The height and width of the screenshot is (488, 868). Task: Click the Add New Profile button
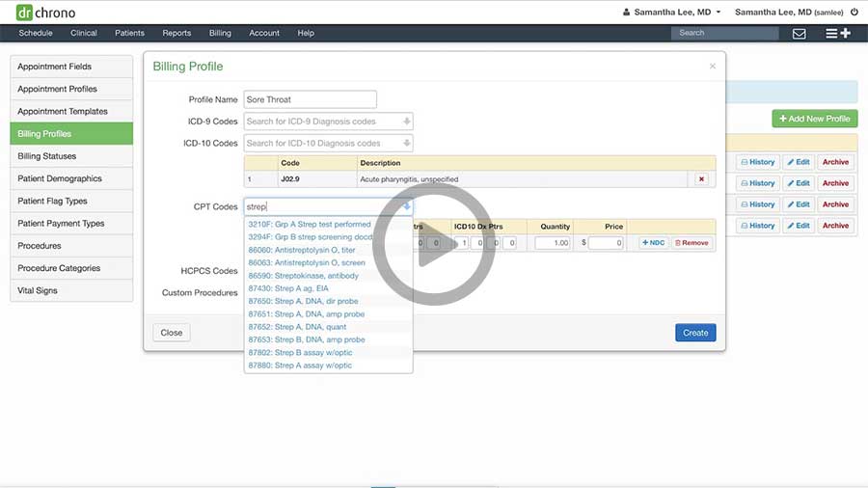pos(814,119)
